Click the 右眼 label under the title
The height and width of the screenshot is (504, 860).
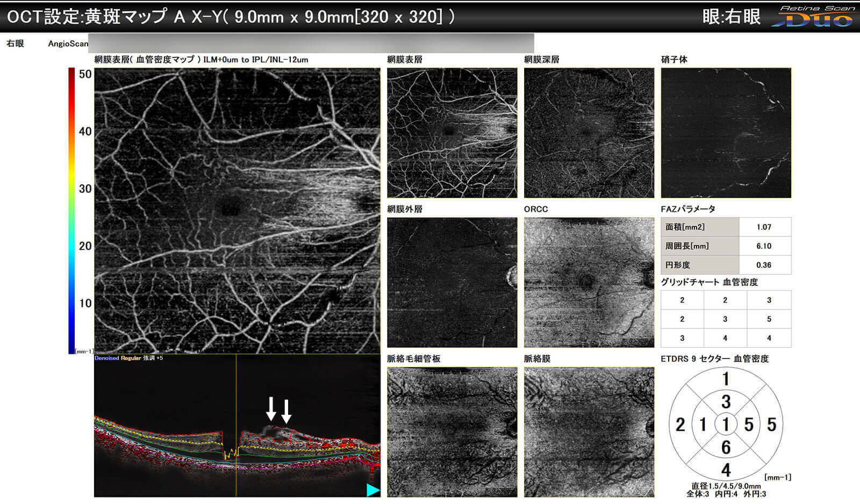click(x=15, y=44)
